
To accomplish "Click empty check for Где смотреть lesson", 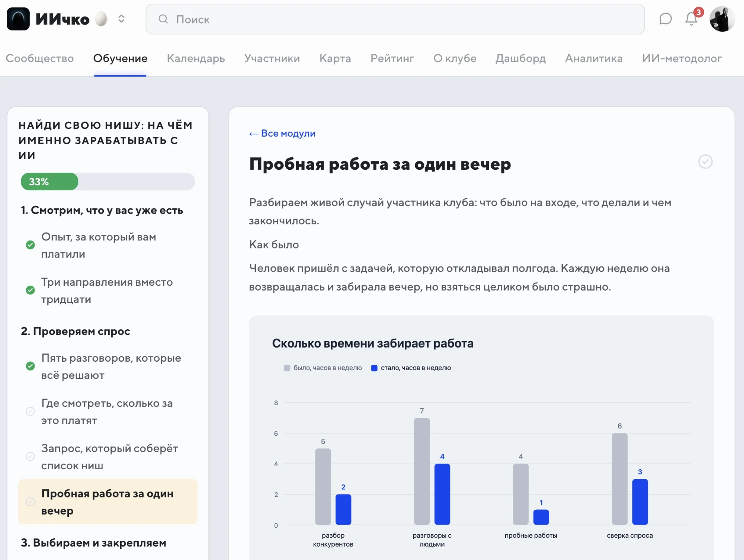I will click(31, 411).
